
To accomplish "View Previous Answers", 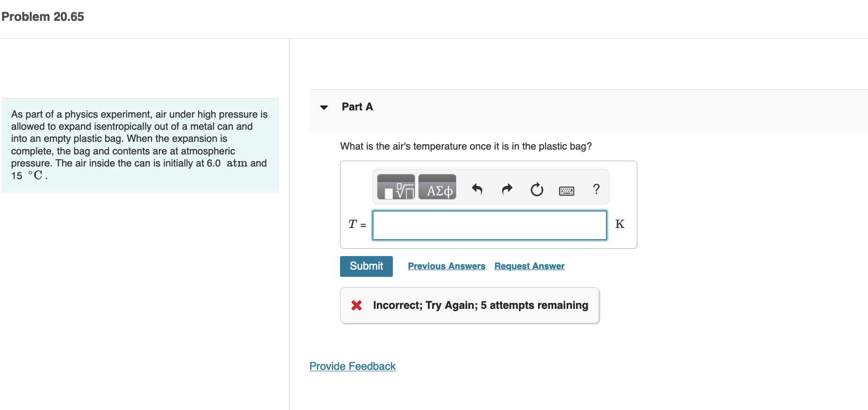I will pyautogui.click(x=447, y=266).
